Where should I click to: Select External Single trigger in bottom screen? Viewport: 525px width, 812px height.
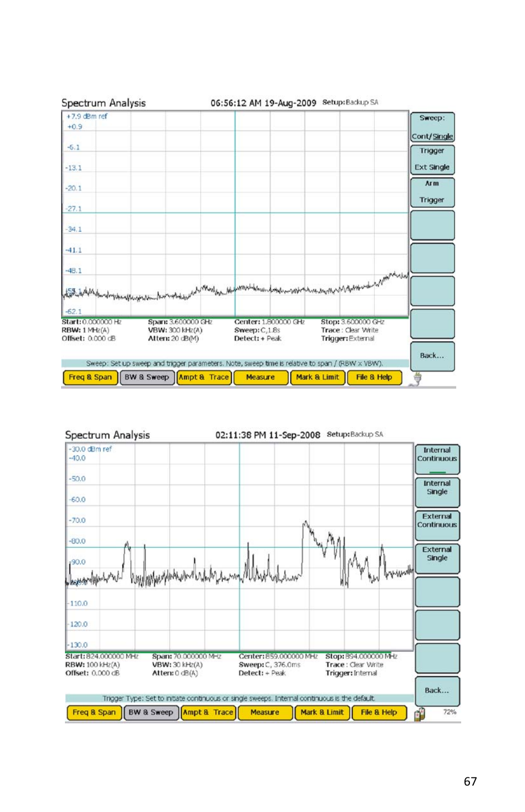click(437, 559)
